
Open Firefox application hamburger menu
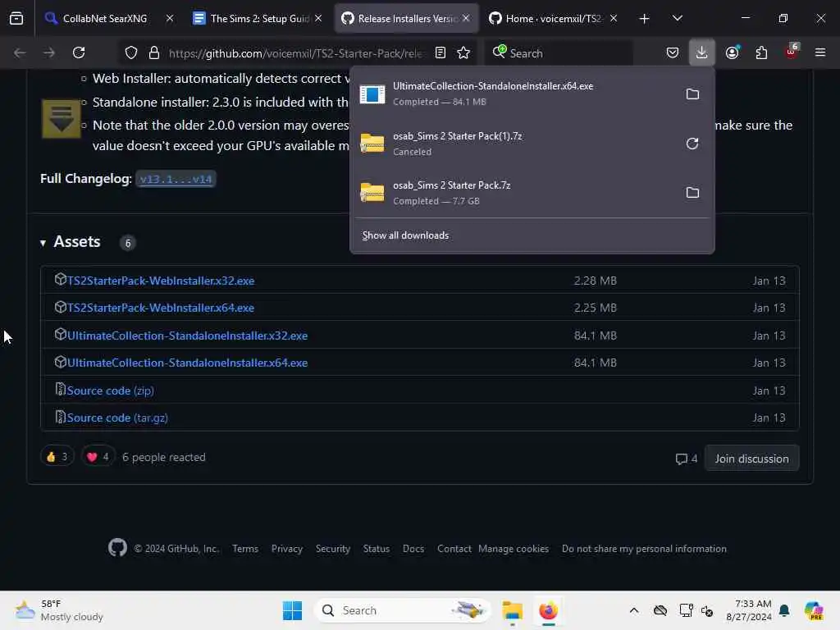click(x=820, y=52)
